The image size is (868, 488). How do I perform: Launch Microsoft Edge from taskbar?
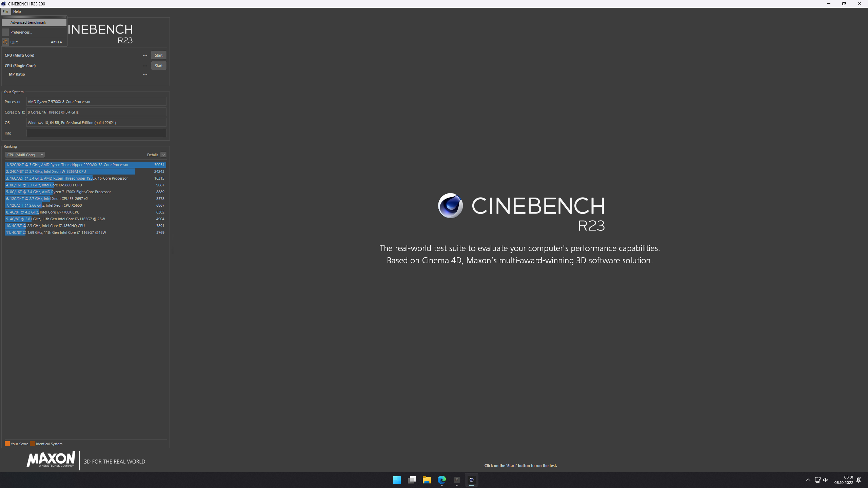[x=441, y=480]
